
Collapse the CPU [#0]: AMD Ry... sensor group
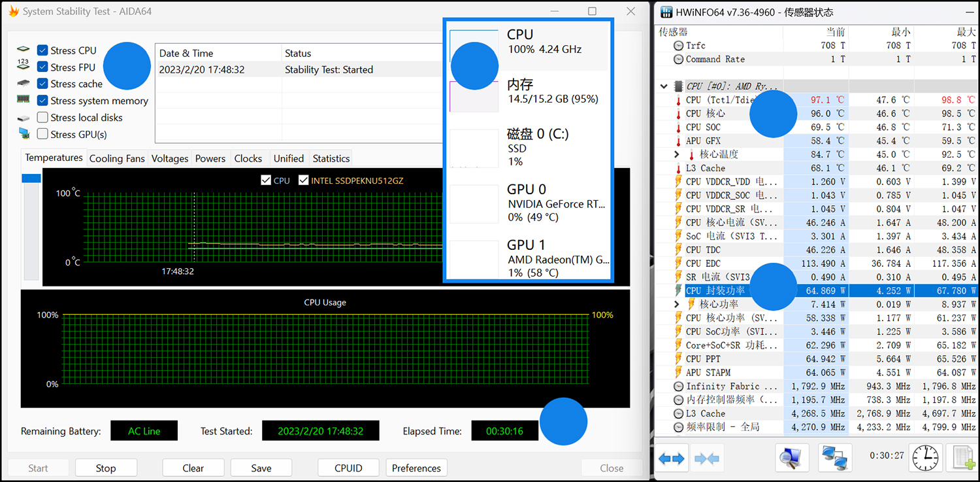pyautogui.click(x=664, y=86)
